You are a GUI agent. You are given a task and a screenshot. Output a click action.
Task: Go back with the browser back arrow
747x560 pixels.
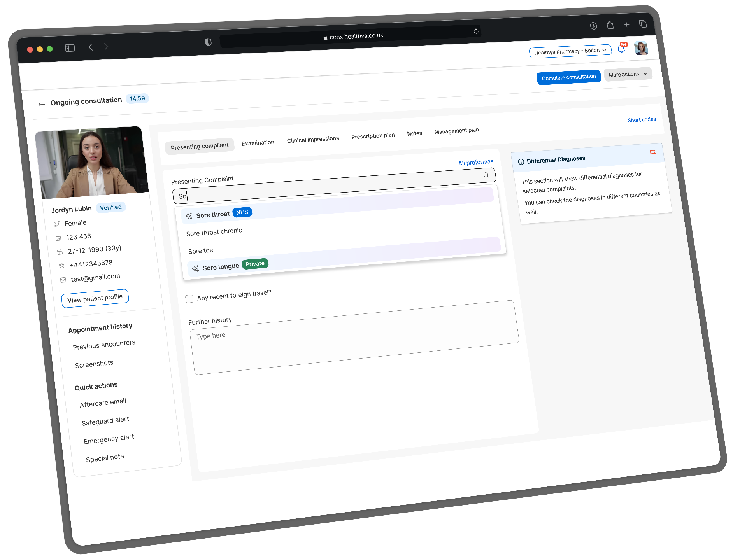click(90, 47)
